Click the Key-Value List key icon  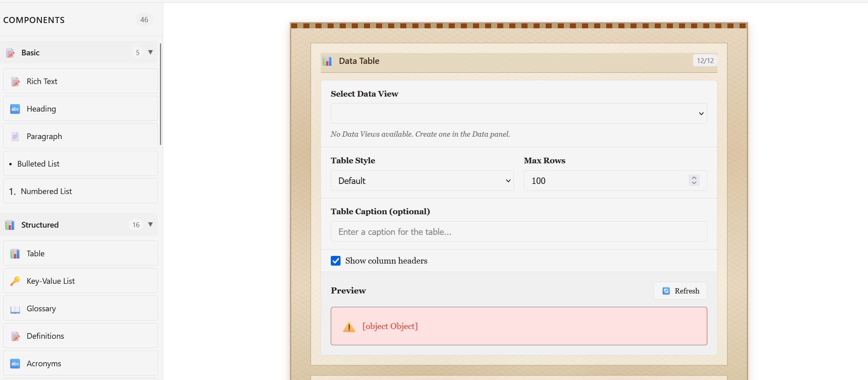pyautogui.click(x=15, y=281)
